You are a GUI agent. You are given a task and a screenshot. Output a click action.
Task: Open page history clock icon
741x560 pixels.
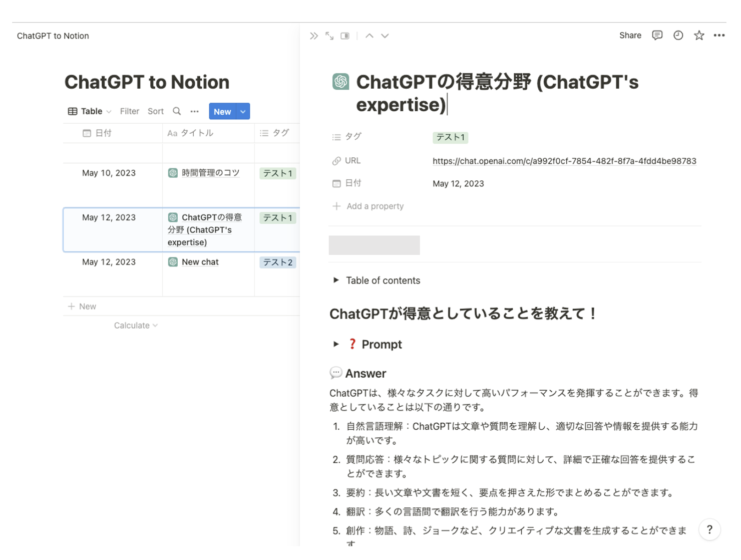pyautogui.click(x=678, y=36)
